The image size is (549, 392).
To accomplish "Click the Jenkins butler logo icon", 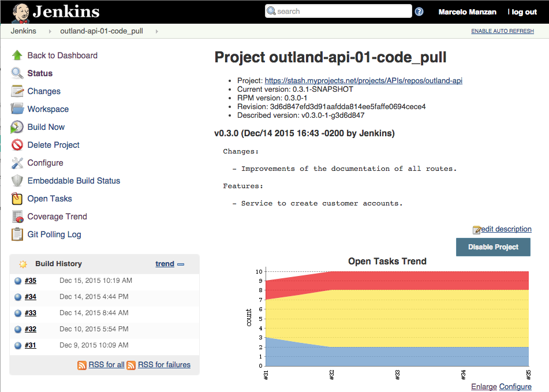I will coord(20,13).
